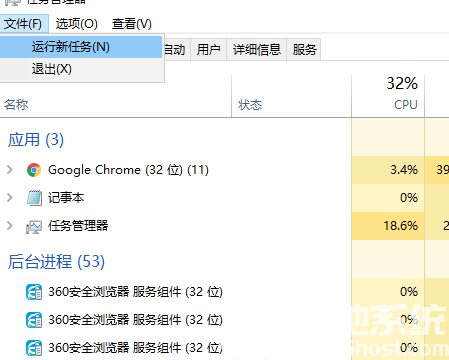This screenshot has height=360, width=449.
Task: Click the first 360安全浏览器 service icon
Action: 34,292
